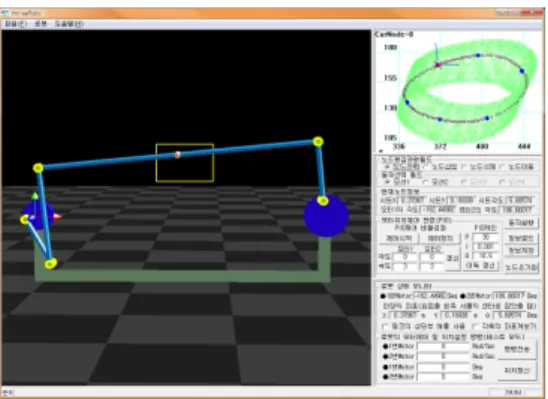Click the yellow joint on the right blue sphere
The image size is (548, 399).
tap(323, 201)
